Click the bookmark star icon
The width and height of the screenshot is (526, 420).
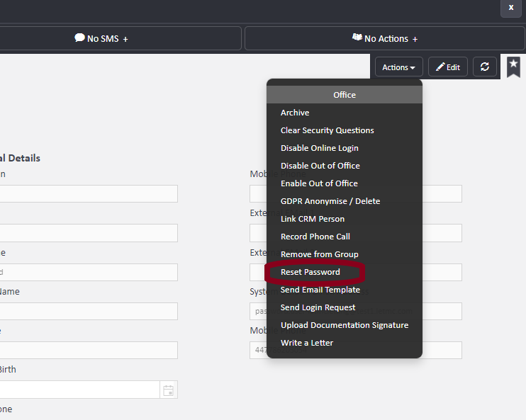coord(513,66)
